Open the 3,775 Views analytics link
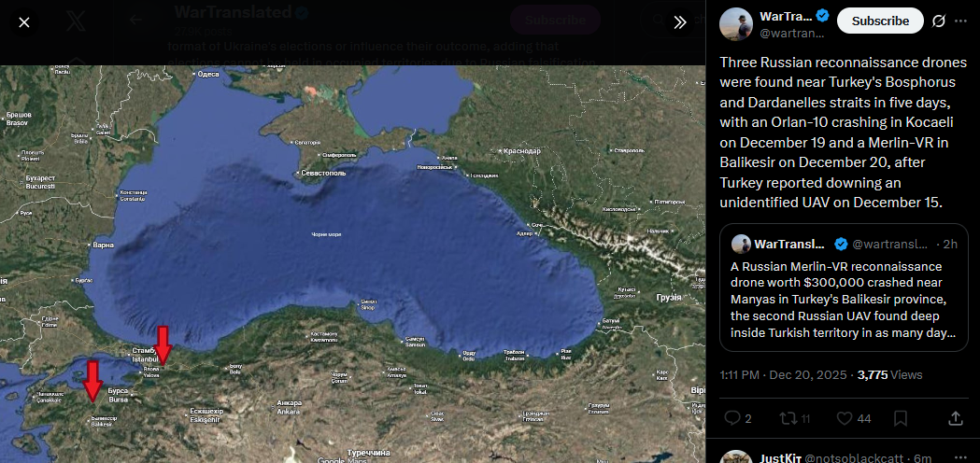 click(x=889, y=375)
